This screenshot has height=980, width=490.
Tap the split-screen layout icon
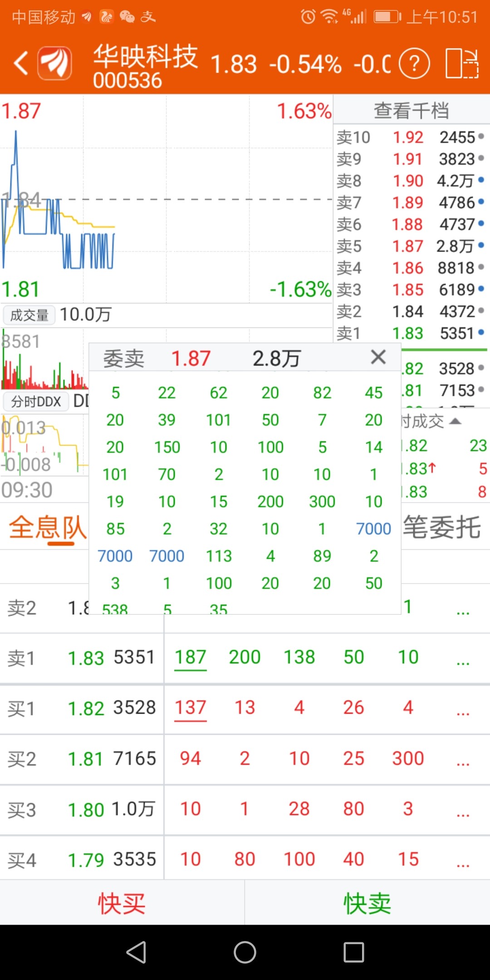click(x=462, y=63)
